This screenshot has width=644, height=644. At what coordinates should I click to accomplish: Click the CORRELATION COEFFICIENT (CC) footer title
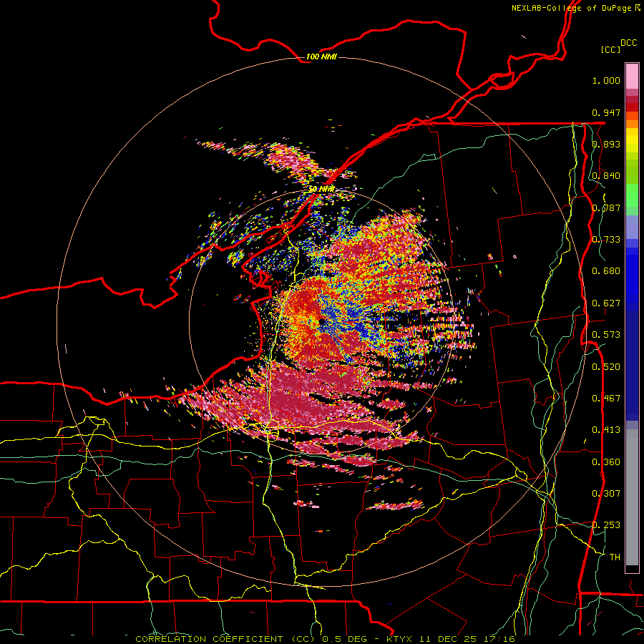[225, 639]
